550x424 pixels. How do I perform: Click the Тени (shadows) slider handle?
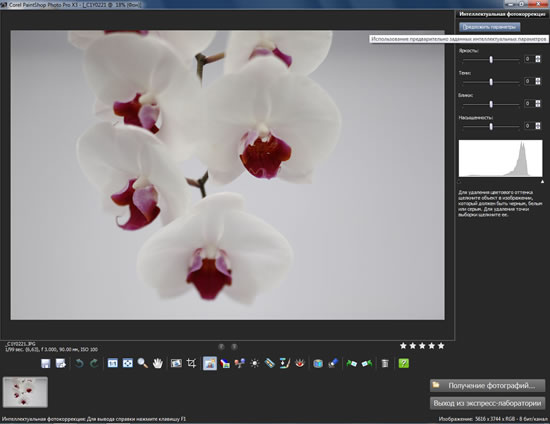[491, 82]
